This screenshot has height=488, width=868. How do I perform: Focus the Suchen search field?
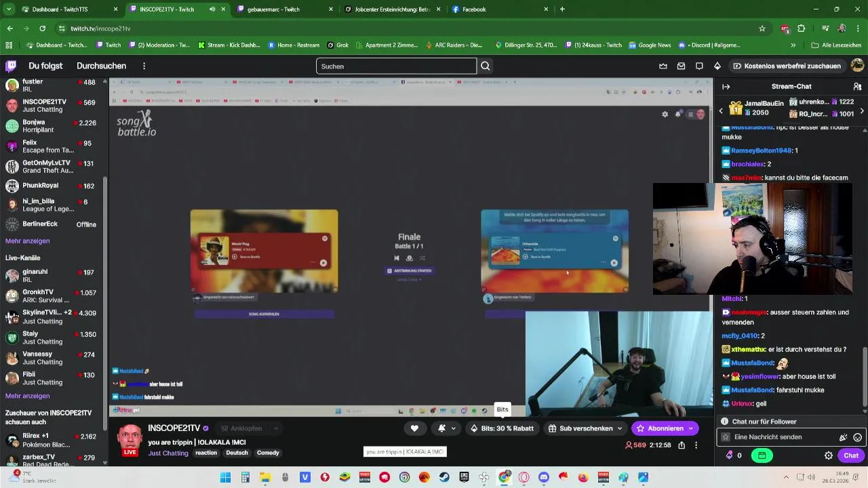click(396, 66)
